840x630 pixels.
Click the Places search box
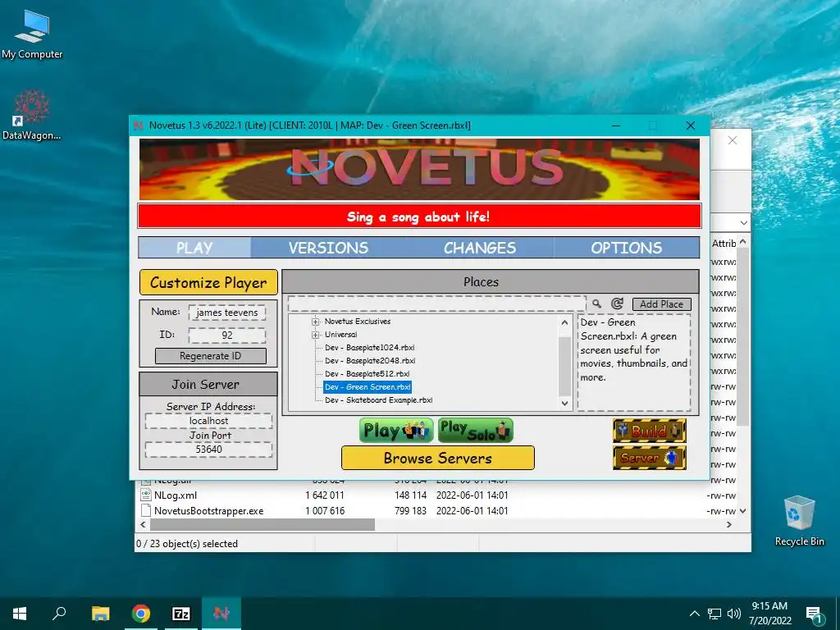(x=436, y=304)
